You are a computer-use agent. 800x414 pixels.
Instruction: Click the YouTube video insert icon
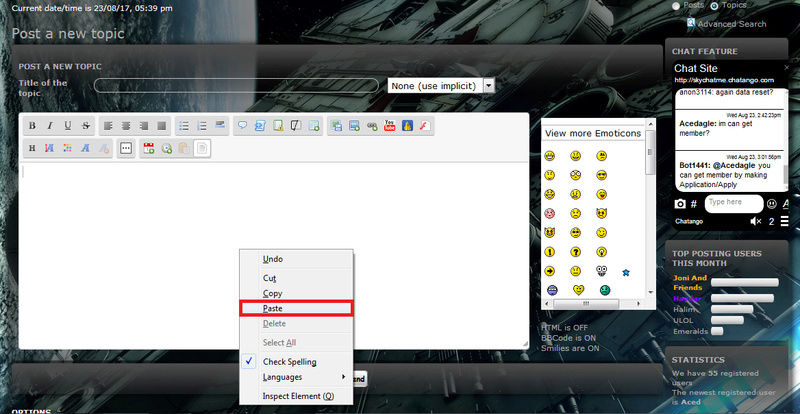390,126
